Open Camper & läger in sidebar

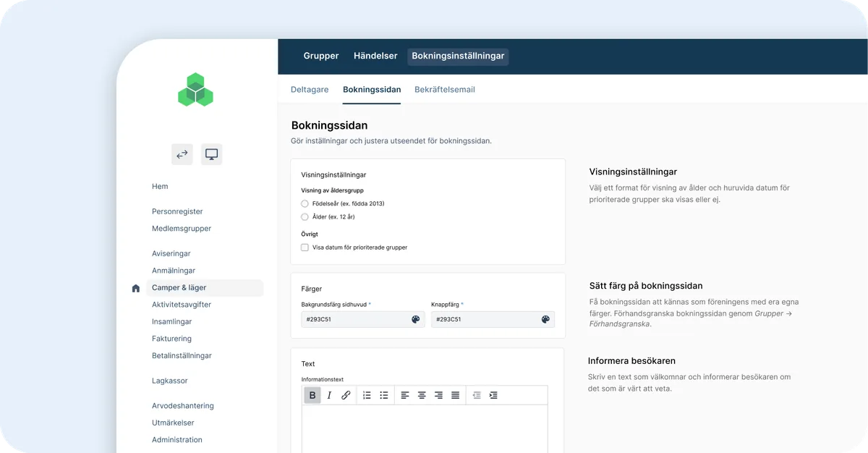pos(205,288)
